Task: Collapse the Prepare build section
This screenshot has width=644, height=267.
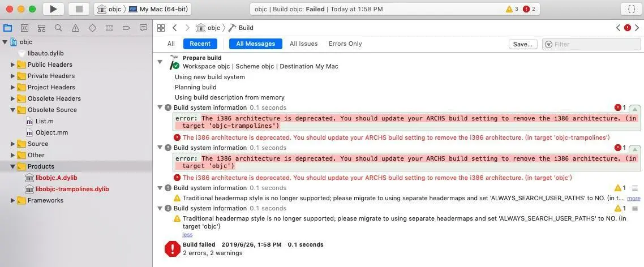Action: (160, 62)
